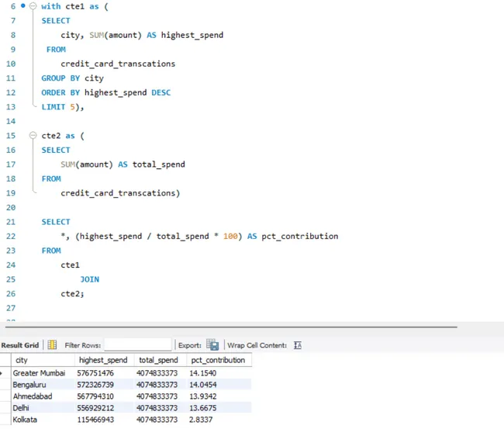This screenshot has width=504, height=429.
Task: Click the 14.0454 pct_contribution value
Action: 203,385
